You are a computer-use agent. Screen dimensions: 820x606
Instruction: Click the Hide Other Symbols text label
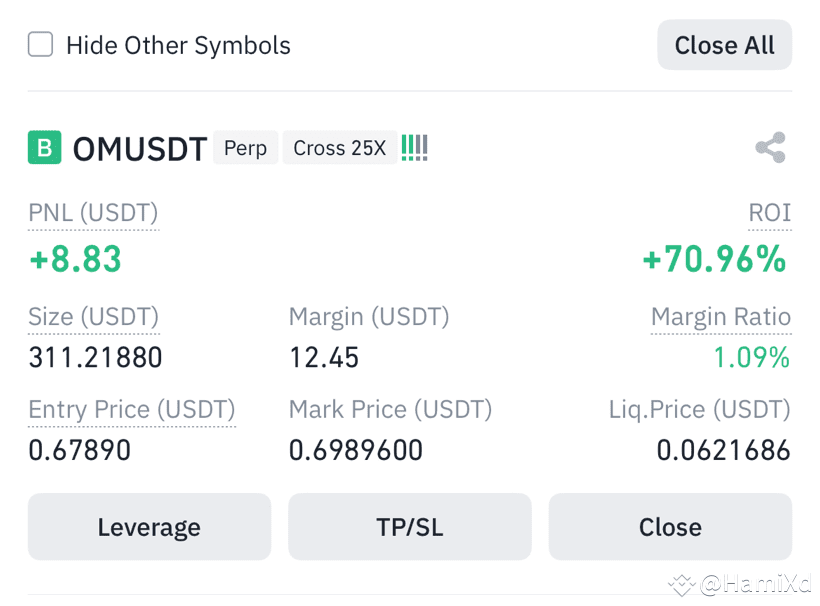(178, 45)
